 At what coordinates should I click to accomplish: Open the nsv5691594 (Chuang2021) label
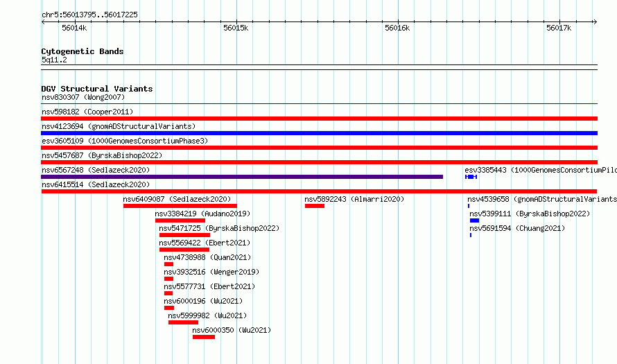click(517, 228)
